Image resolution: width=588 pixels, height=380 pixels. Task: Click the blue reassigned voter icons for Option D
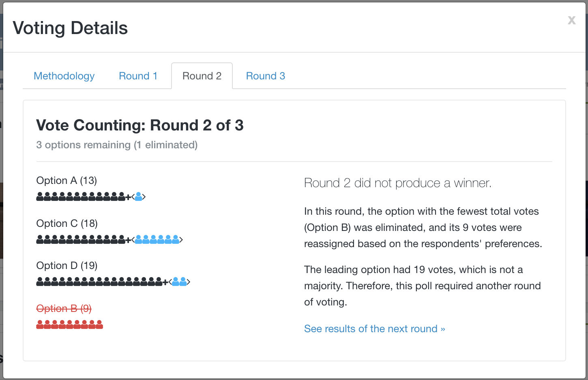(x=179, y=282)
